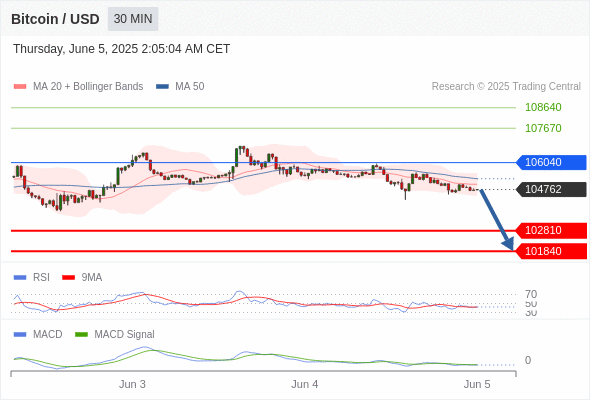Click the Jun 4 date axis label
590x400 pixels.
304,385
